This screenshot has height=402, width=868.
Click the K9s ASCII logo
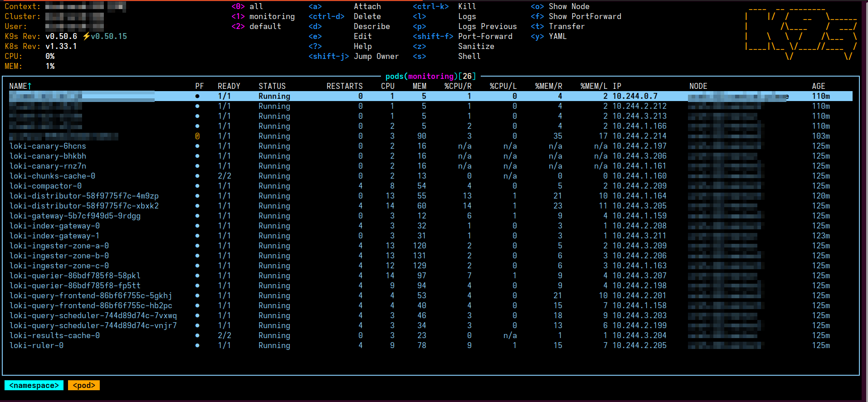click(800, 34)
